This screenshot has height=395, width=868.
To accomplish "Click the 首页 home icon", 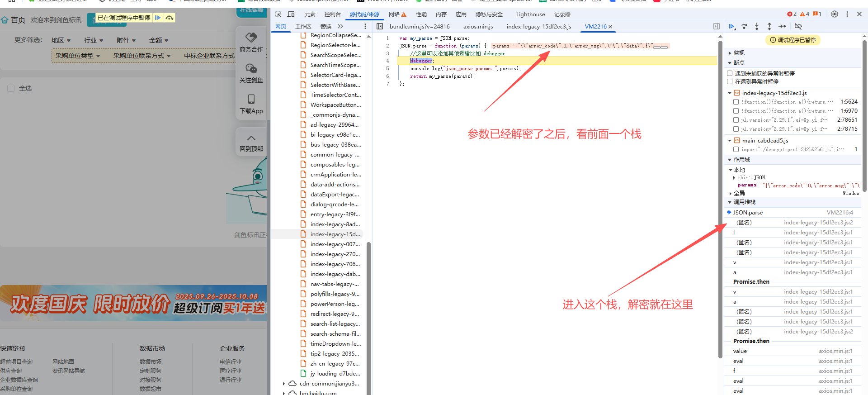I will (5, 20).
